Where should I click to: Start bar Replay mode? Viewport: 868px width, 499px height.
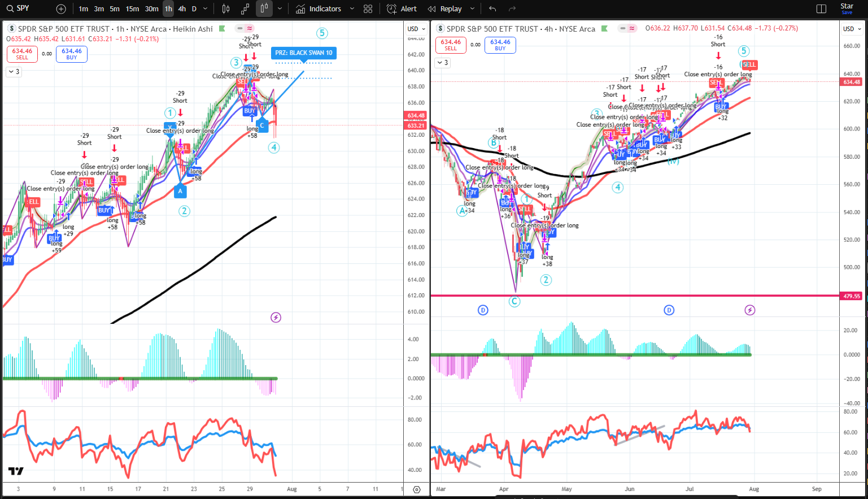445,9
